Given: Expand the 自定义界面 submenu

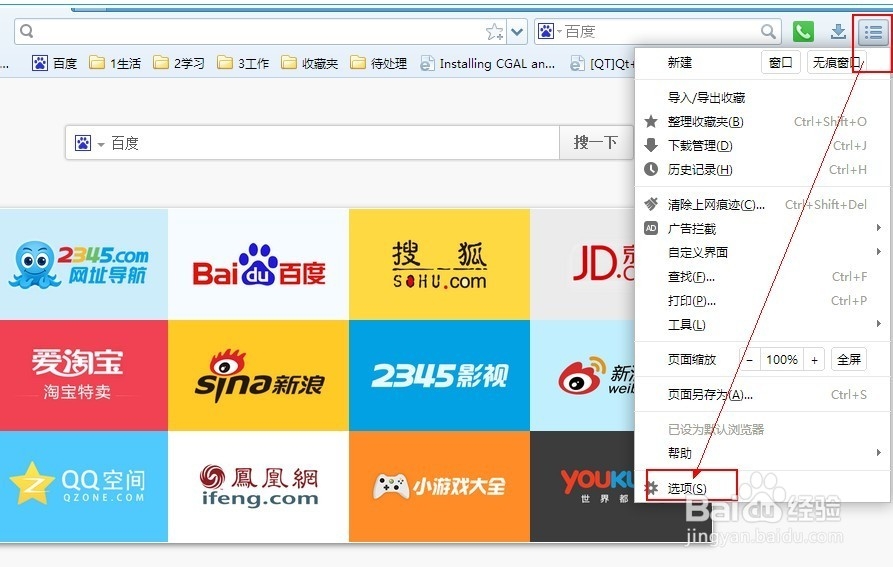Looking at the screenshot, I should click(x=762, y=253).
